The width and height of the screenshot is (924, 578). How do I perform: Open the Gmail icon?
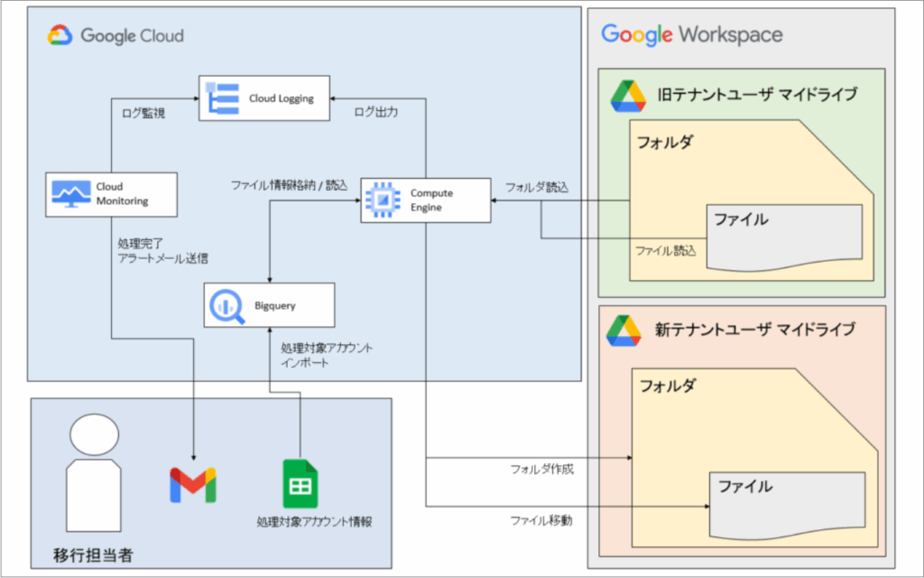pyautogui.click(x=193, y=485)
